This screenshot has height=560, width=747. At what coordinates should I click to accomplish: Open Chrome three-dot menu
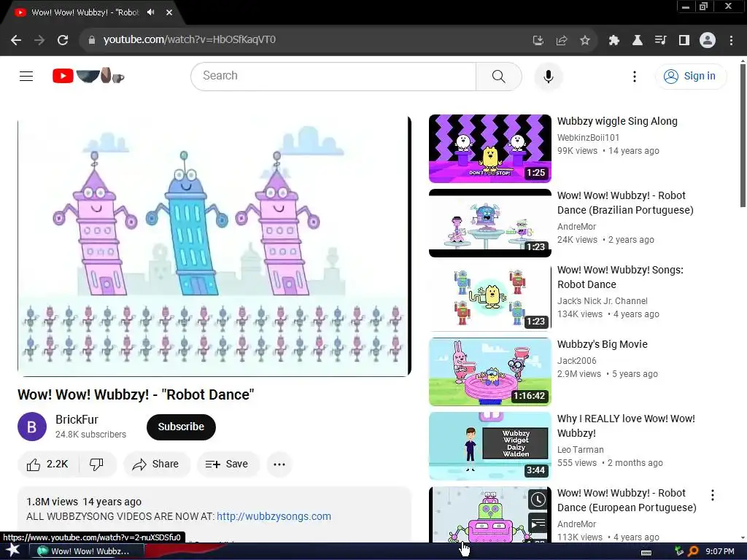(x=731, y=41)
